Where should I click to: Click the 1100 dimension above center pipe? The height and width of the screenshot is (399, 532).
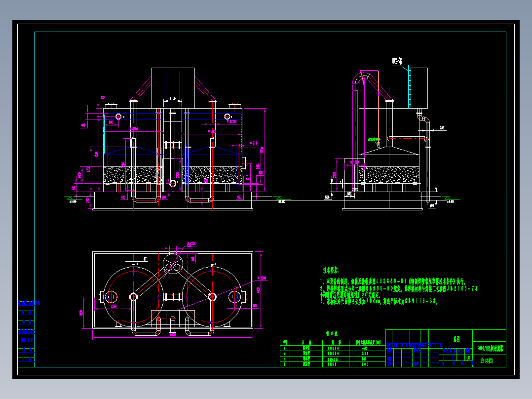pyautogui.click(x=173, y=98)
